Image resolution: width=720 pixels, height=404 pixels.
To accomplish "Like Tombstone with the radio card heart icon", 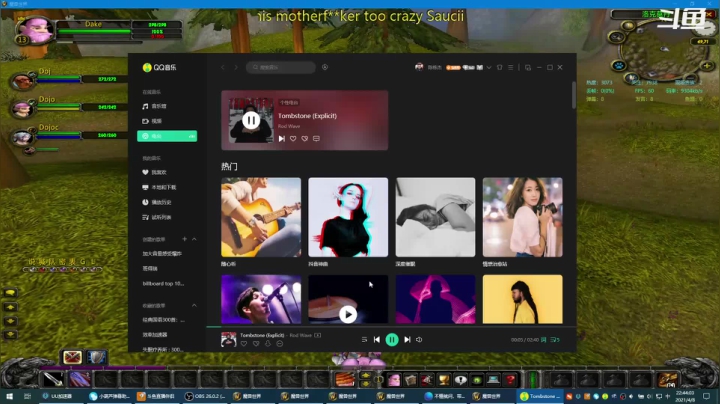I will (293, 138).
